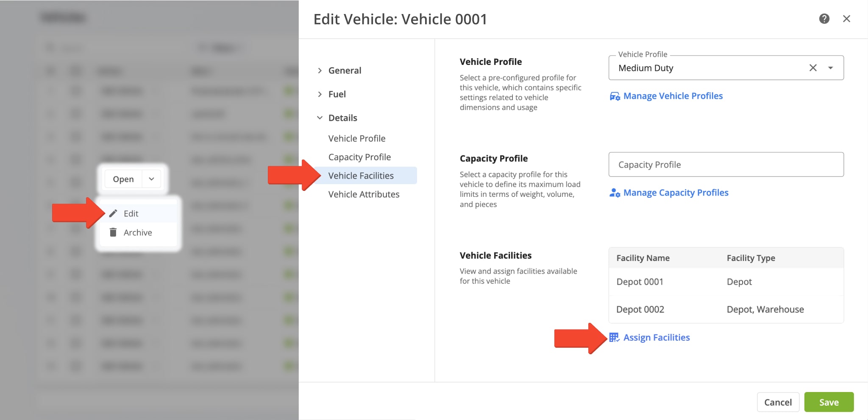The width and height of the screenshot is (868, 420).
Task: Click the Facility Type column header
Action: 751,258
